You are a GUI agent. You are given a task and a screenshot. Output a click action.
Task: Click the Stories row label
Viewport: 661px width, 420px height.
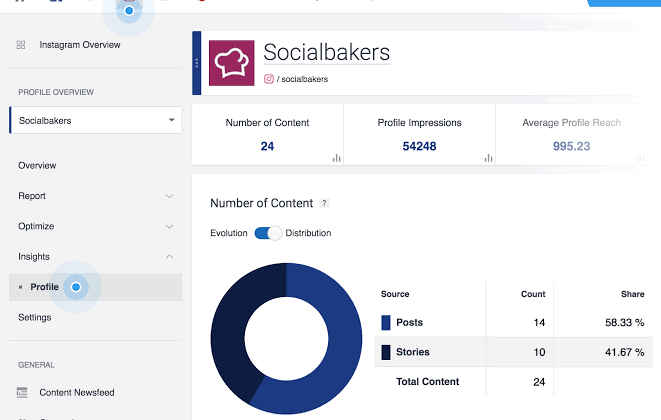pyautogui.click(x=413, y=352)
